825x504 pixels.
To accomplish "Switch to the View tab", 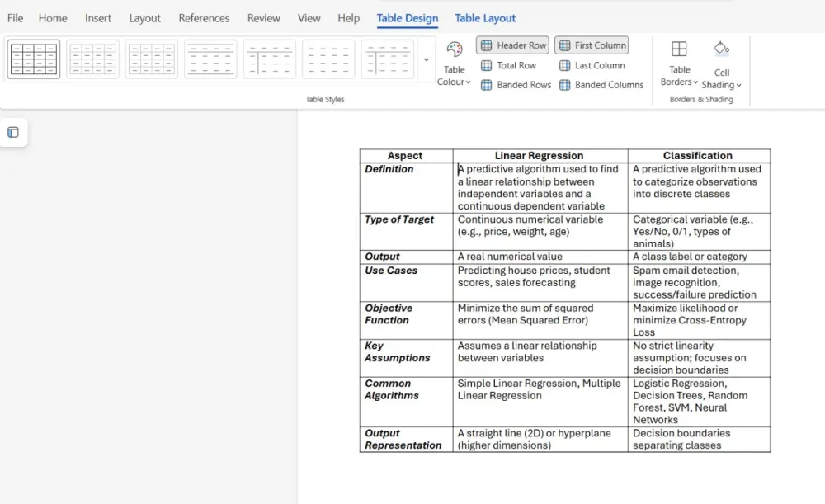I will (309, 18).
